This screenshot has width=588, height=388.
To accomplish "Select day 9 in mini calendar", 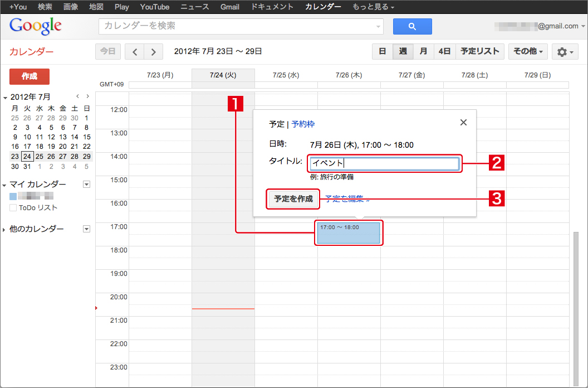I will pyautogui.click(x=15, y=137).
